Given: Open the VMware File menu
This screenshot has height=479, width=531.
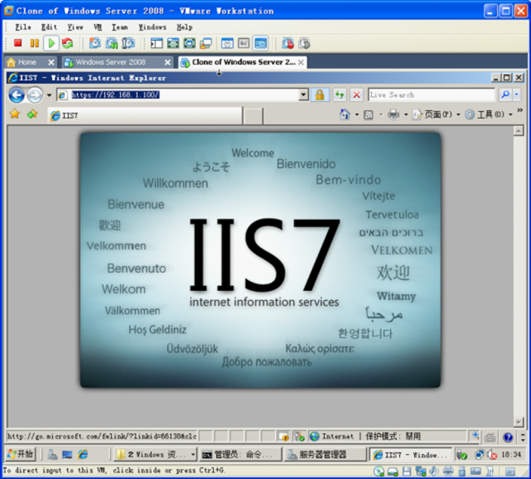Looking at the screenshot, I should pyautogui.click(x=23, y=27).
